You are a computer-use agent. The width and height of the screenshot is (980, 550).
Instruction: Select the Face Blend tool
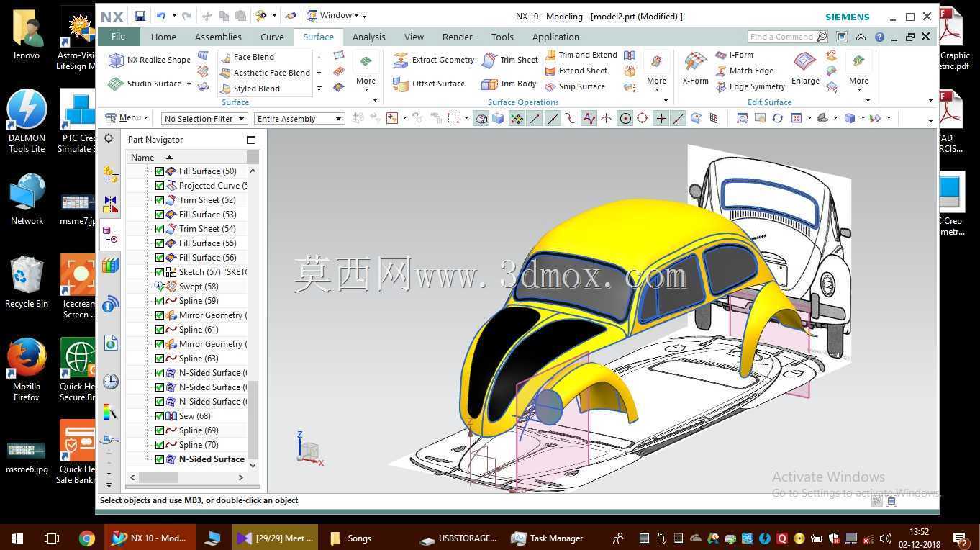pyautogui.click(x=247, y=57)
